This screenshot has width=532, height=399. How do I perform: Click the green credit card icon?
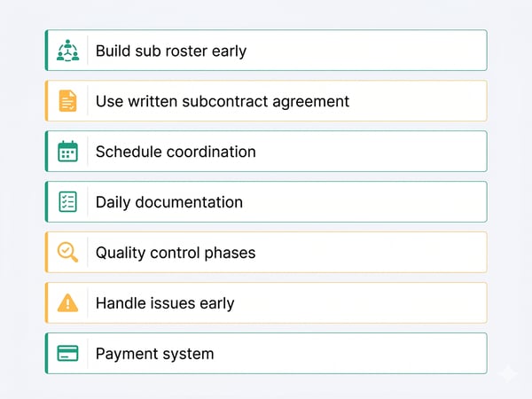67,354
